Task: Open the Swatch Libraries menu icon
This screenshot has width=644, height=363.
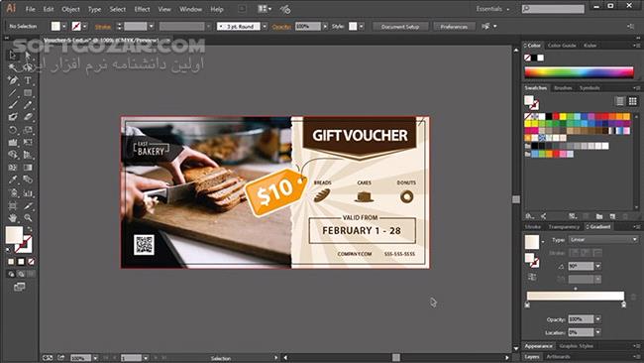Action: click(529, 216)
